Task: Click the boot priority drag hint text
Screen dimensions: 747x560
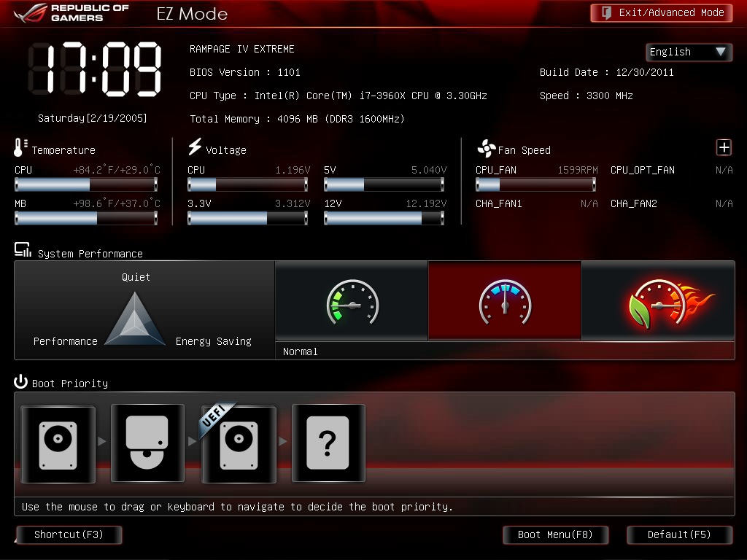Action: tap(237, 507)
